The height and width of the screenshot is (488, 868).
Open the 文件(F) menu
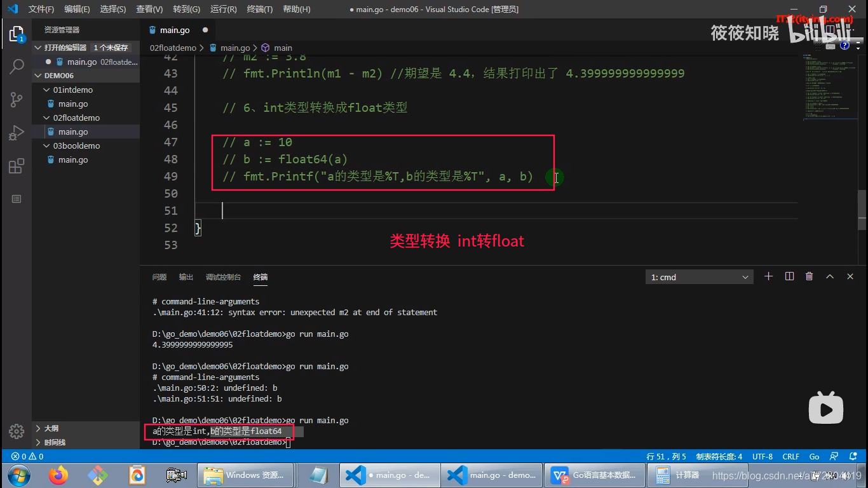coord(41,9)
